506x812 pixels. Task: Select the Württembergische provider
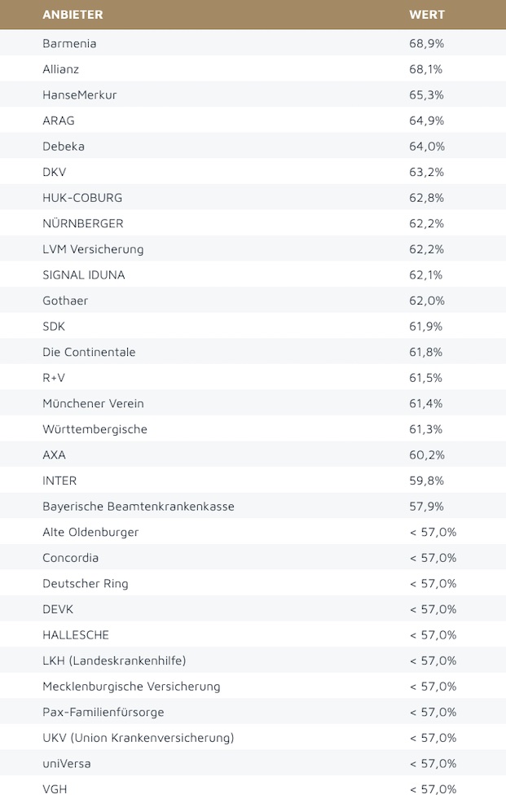(95, 429)
